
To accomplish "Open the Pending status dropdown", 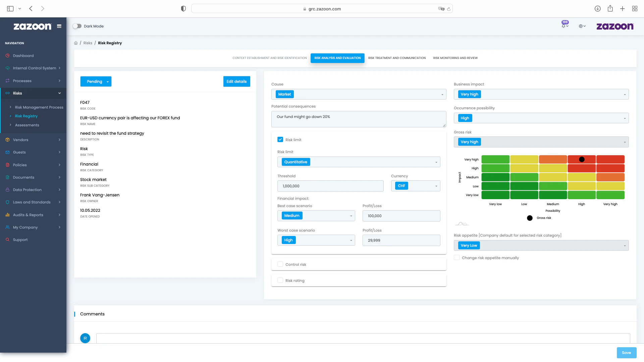I will tap(96, 81).
